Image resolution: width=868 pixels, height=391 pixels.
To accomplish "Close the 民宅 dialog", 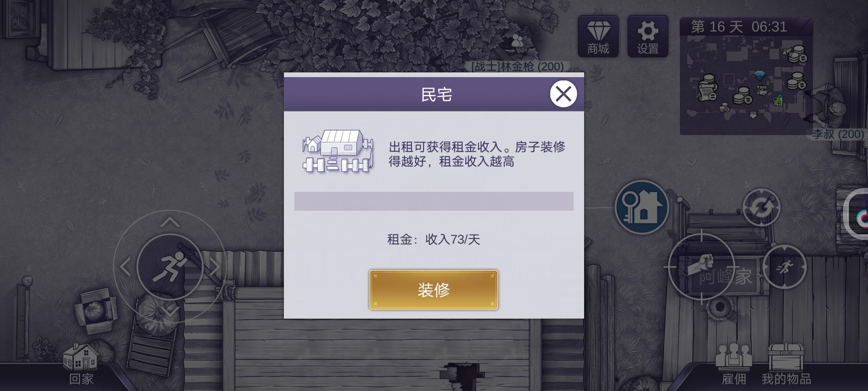I will 563,94.
